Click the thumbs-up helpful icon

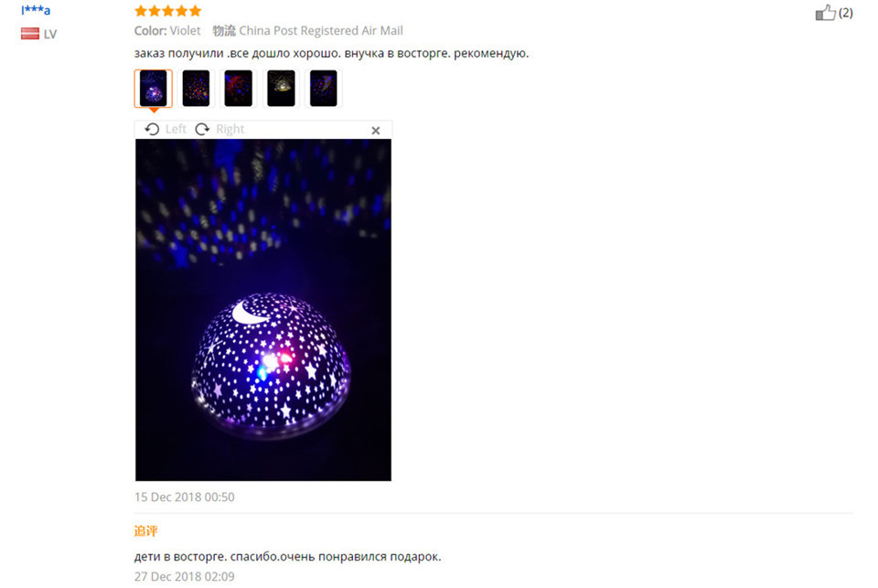[825, 12]
